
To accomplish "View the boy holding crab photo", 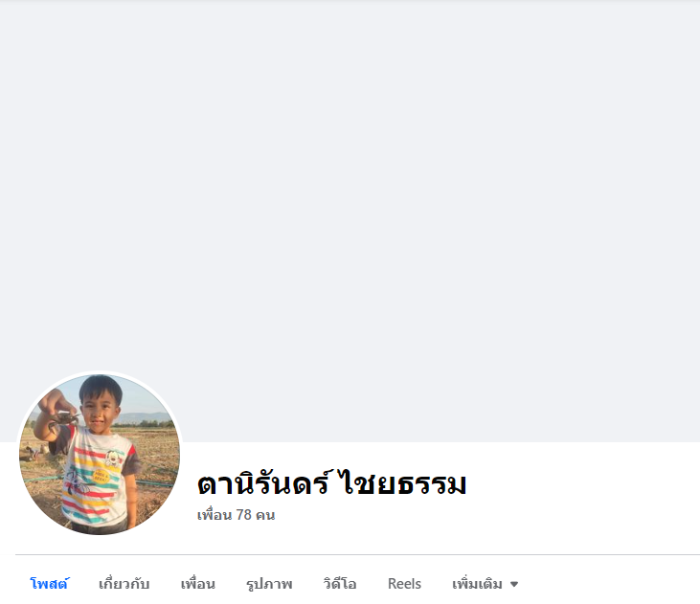I will click(100, 455).
